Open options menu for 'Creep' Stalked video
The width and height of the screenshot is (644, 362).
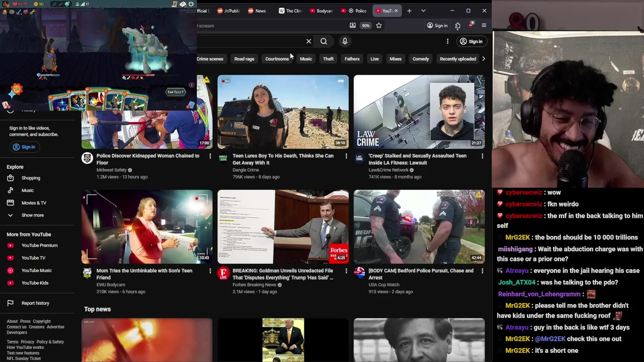pos(482,156)
